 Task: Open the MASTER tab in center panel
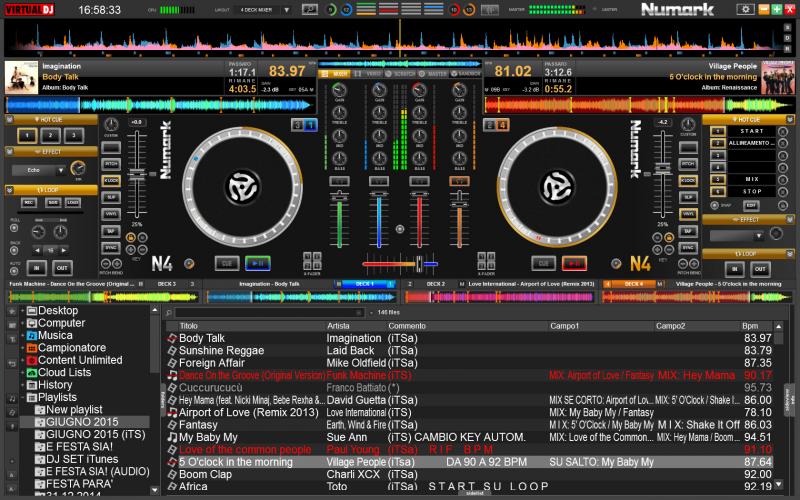[x=434, y=74]
